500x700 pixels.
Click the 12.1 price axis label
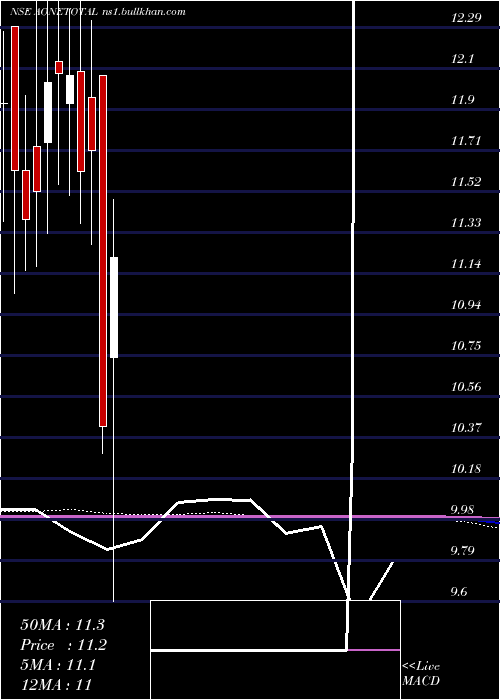(462, 59)
